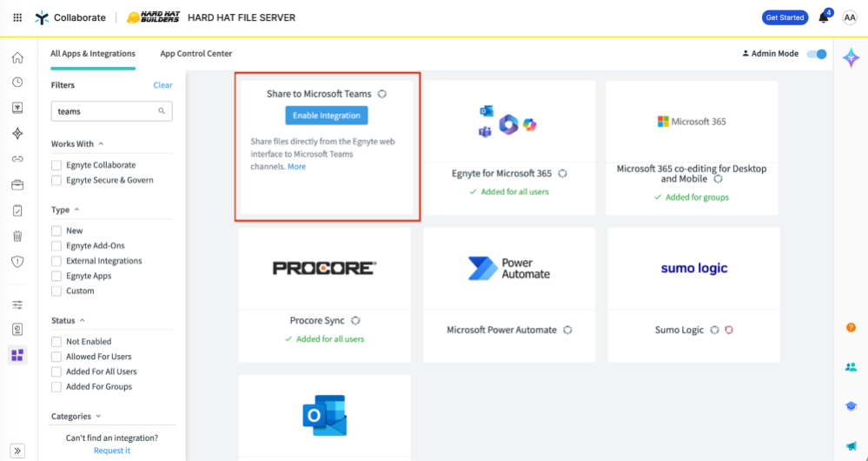Viewport: 868px width, 461px height.
Task: Click Get Started button
Action: pos(785,17)
